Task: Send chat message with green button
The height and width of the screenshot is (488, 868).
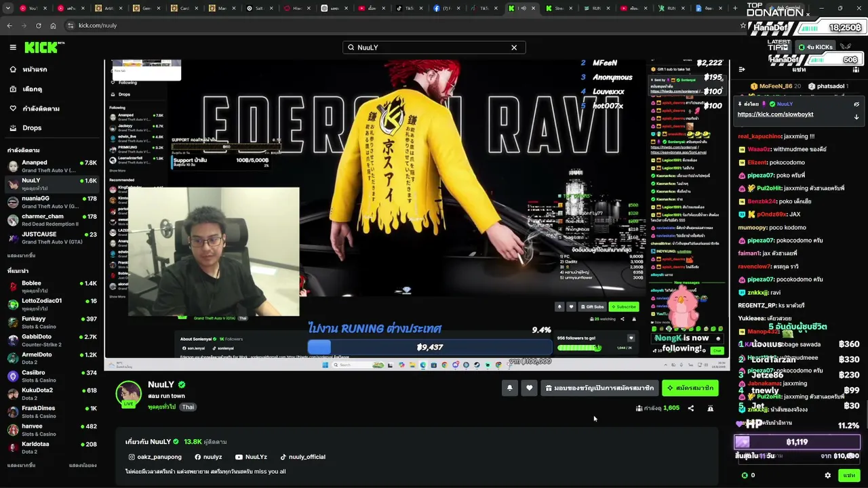Action: click(849, 476)
